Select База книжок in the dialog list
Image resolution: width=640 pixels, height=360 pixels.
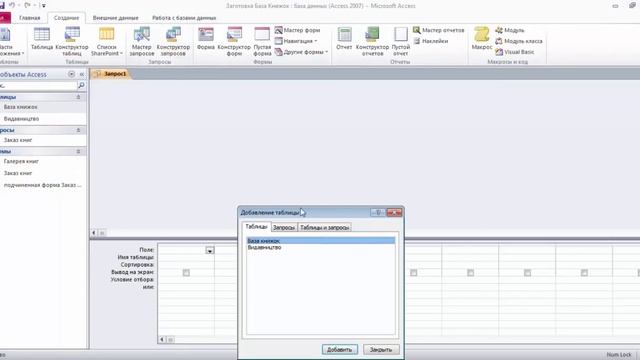tap(321, 241)
